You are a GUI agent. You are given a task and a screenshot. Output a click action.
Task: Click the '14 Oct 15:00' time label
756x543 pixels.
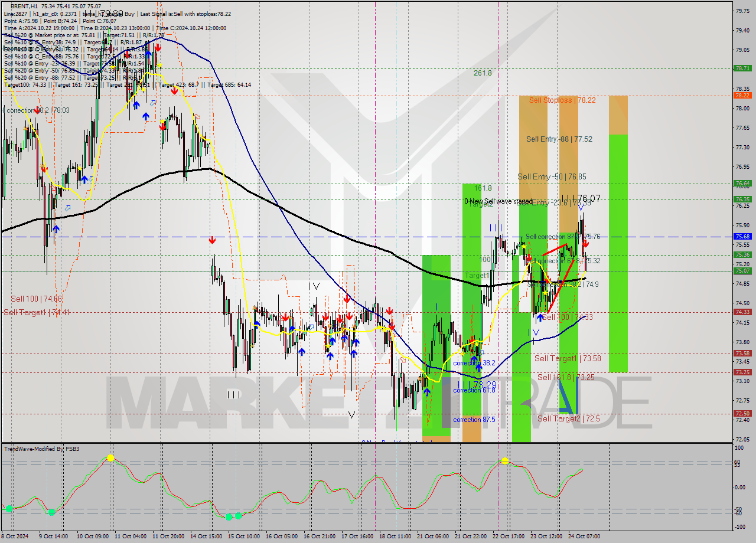[206, 537]
